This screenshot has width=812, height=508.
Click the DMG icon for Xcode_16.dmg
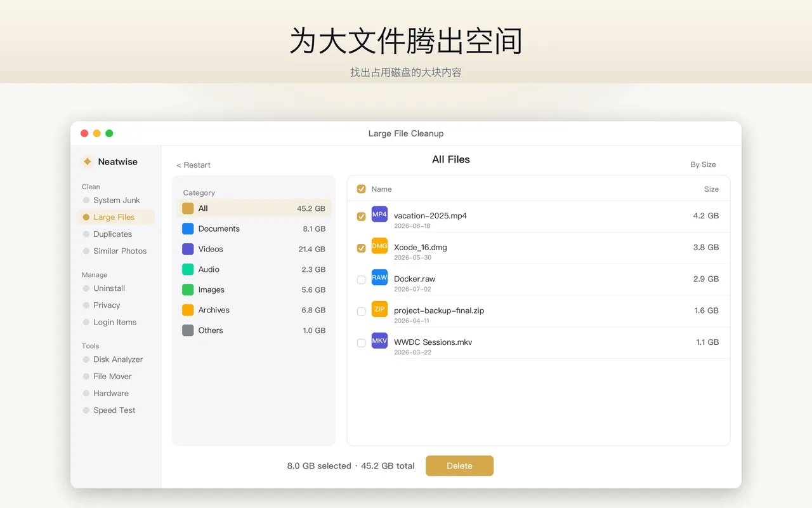click(x=379, y=246)
